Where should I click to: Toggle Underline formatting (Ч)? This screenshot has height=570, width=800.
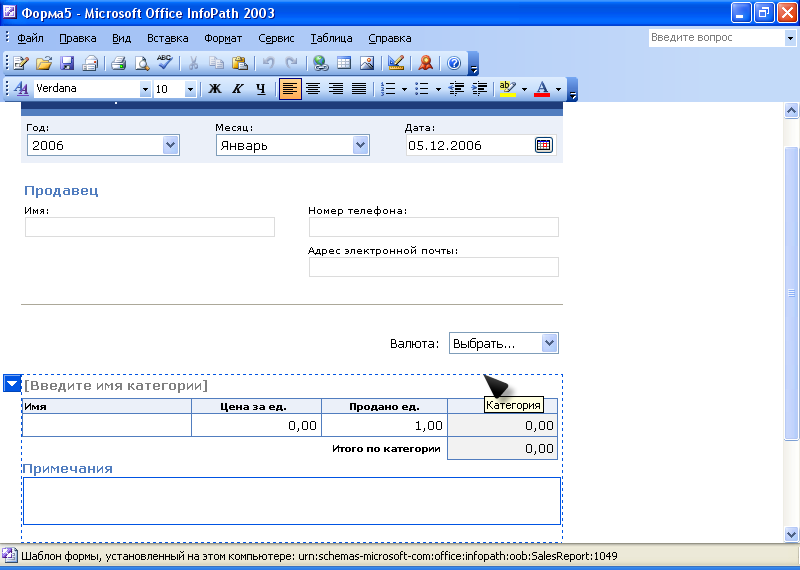260,89
